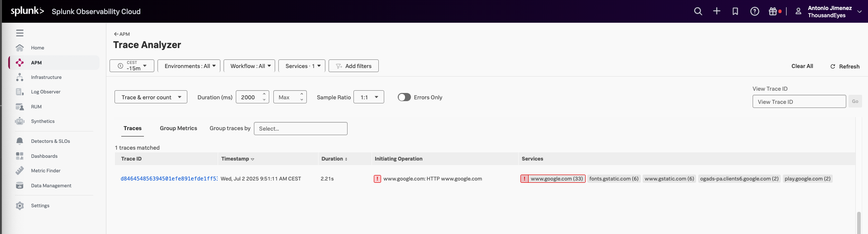Click the ogads-pa.clients6.google.com (2) tag
The height and width of the screenshot is (234, 868).
click(x=739, y=179)
